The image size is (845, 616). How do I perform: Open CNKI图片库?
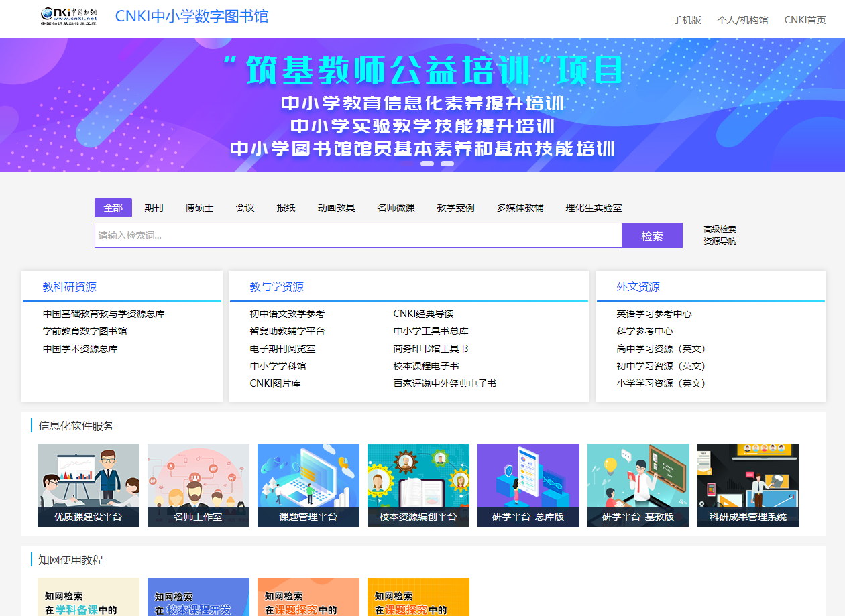pos(275,383)
